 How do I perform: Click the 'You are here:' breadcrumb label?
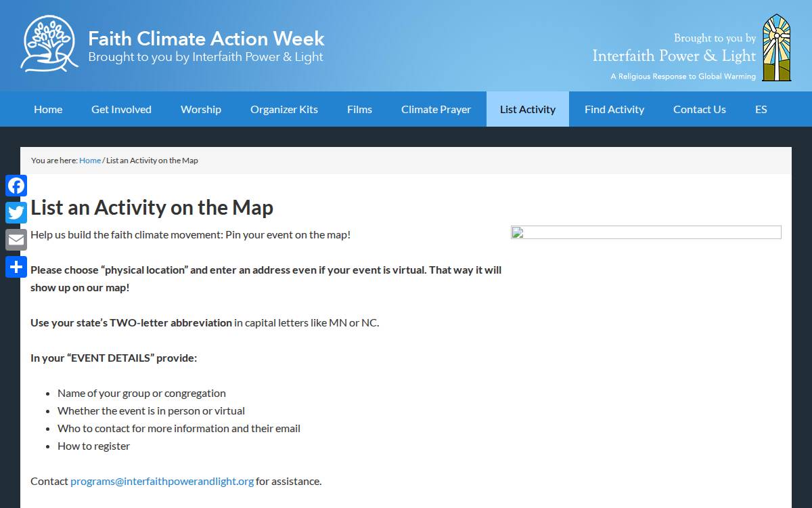54,161
